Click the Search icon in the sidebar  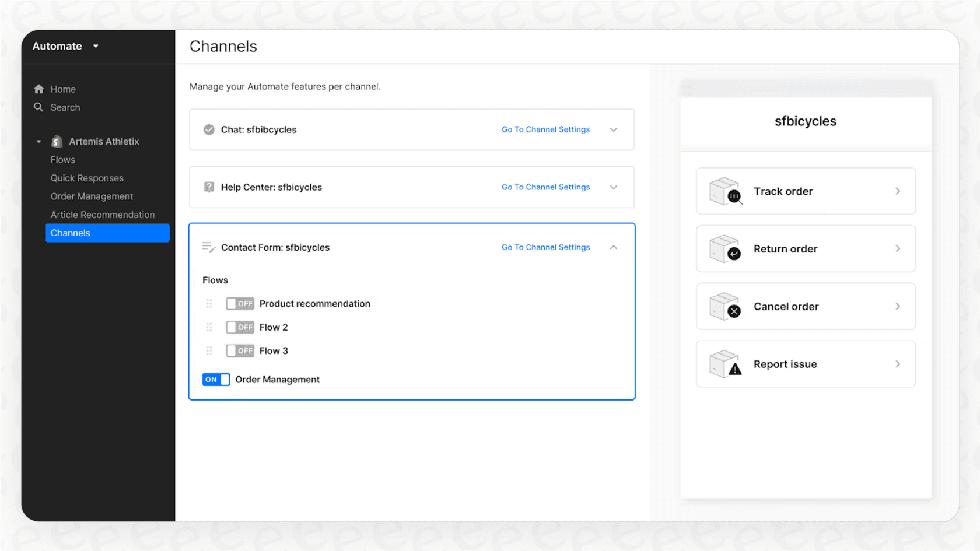(38, 107)
